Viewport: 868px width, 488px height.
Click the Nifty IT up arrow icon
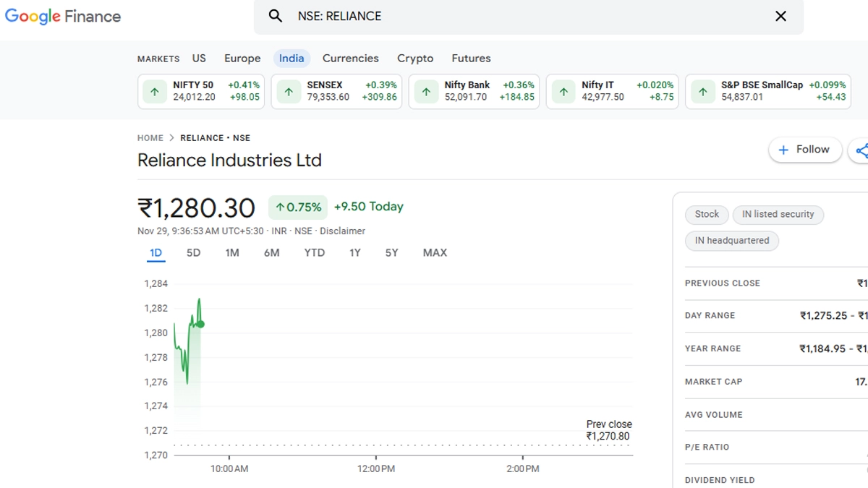click(563, 92)
